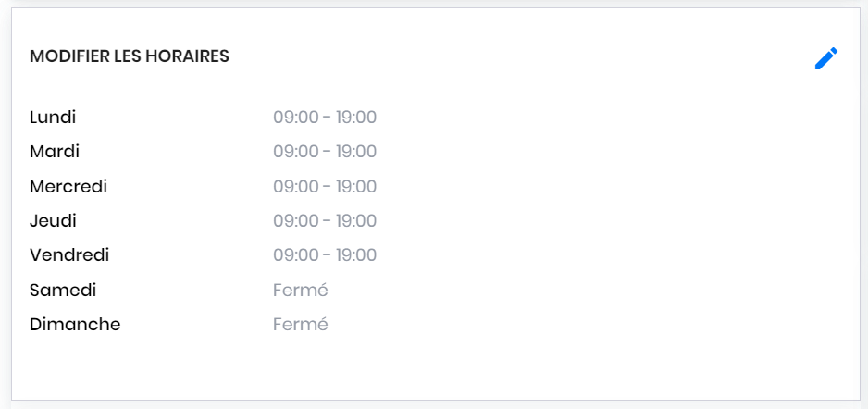Select the Mardi day label
The image size is (868, 409).
click(55, 152)
